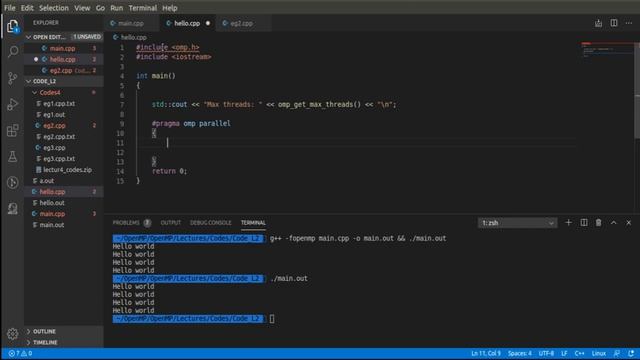Open the File menu
Image resolution: width=640 pixels, height=360 pixels.
point(10,8)
